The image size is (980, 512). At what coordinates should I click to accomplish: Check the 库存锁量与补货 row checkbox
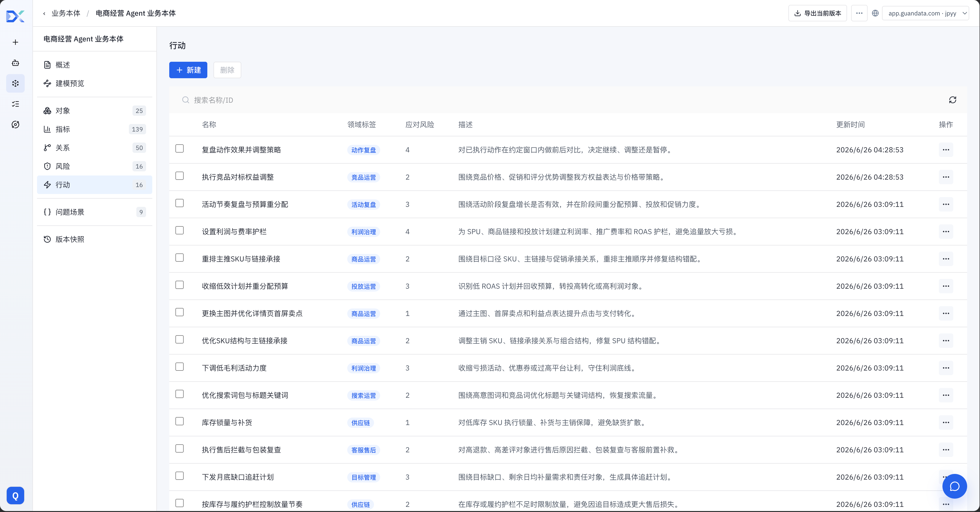[180, 421]
